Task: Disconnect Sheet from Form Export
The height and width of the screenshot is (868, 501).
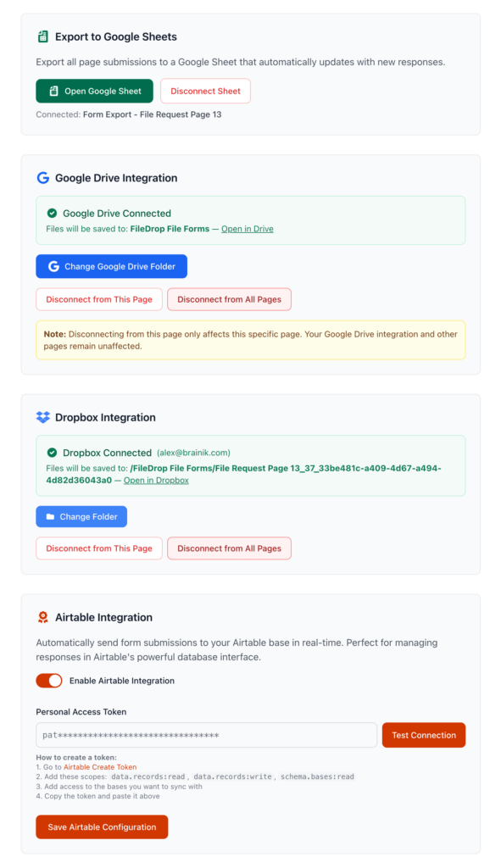Action: (x=205, y=91)
